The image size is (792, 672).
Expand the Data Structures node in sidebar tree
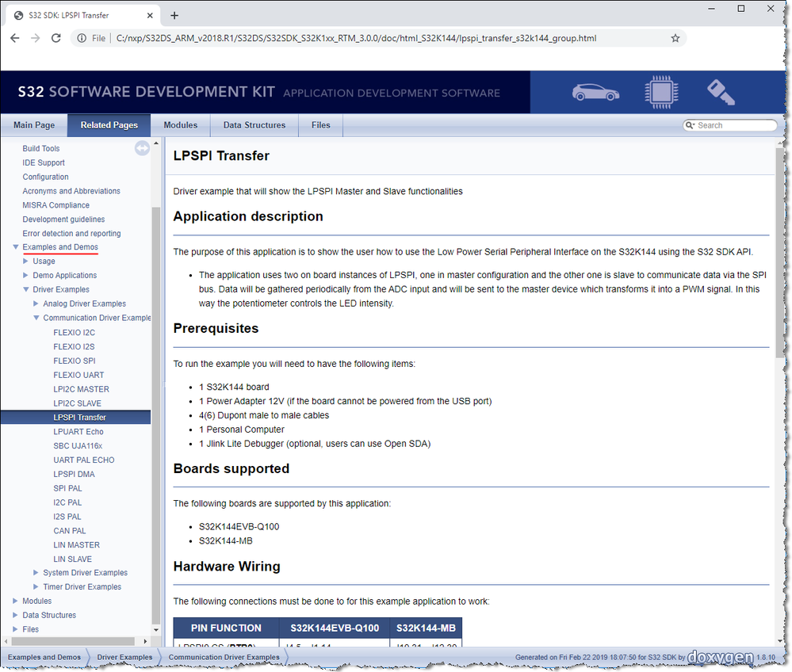pyautogui.click(x=15, y=615)
